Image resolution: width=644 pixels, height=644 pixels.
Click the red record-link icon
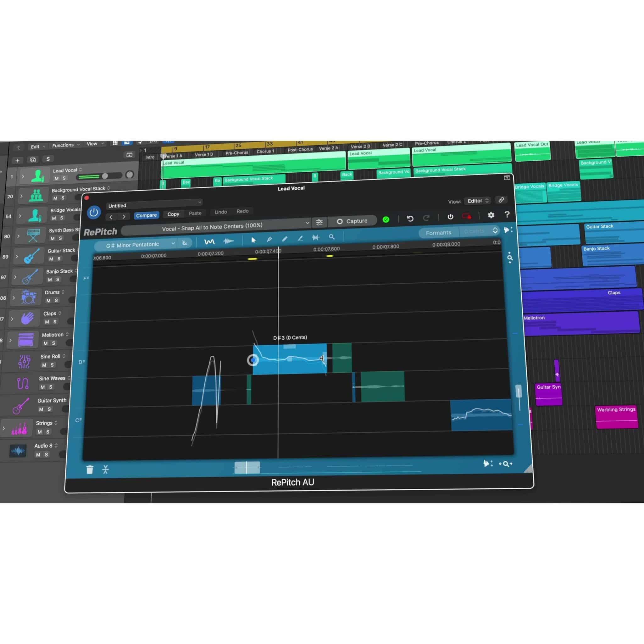[467, 216]
